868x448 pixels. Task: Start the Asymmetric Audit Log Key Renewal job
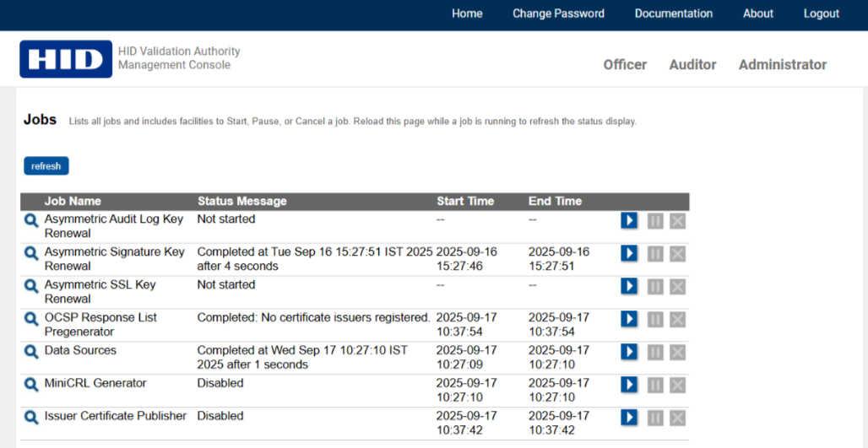click(x=629, y=220)
